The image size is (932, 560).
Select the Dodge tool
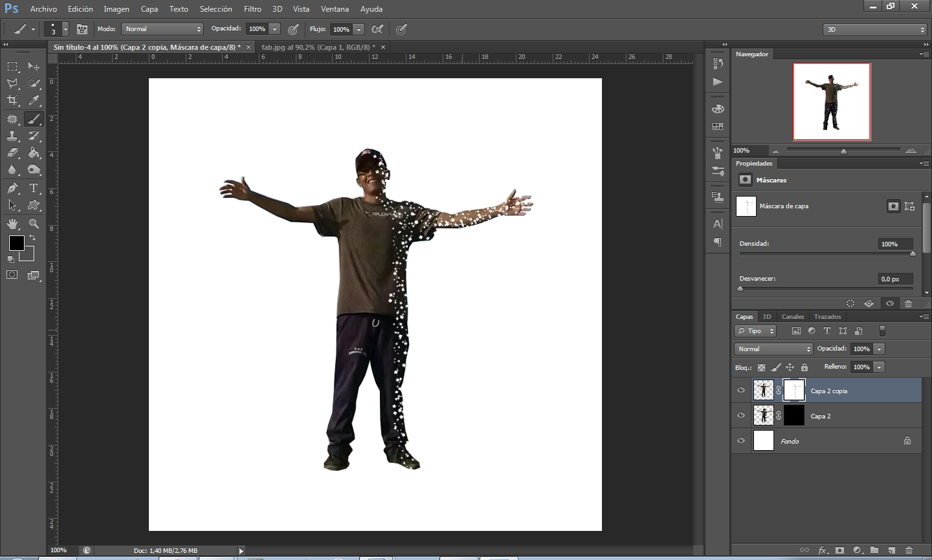(34, 169)
